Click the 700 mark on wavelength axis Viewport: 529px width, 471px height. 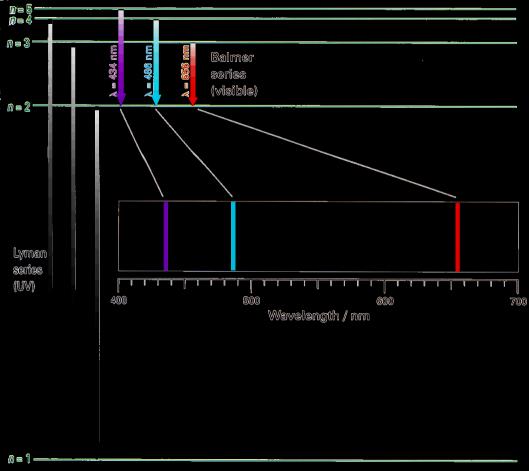coord(519,301)
